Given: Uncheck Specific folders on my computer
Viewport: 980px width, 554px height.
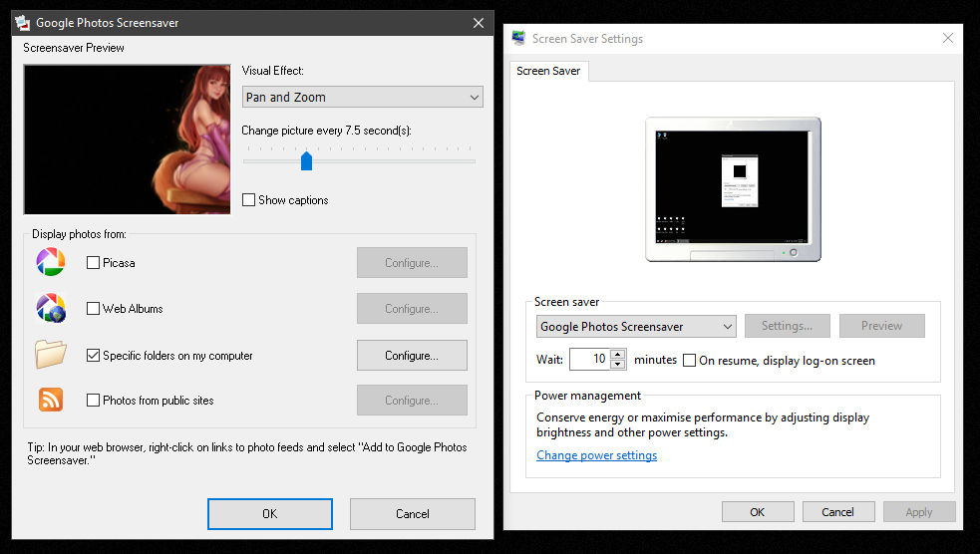Looking at the screenshot, I should tap(93, 356).
